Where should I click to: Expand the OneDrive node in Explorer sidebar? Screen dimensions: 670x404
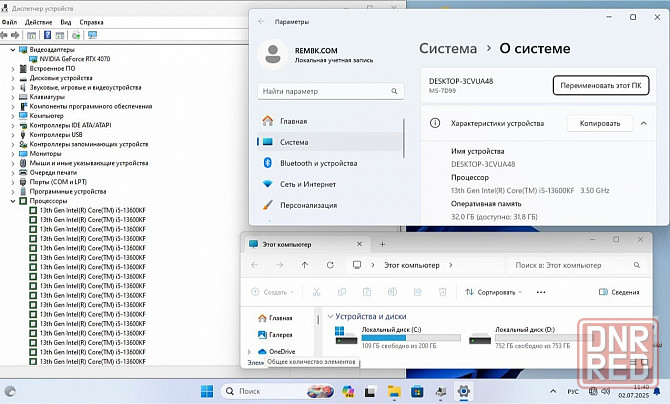coord(249,351)
